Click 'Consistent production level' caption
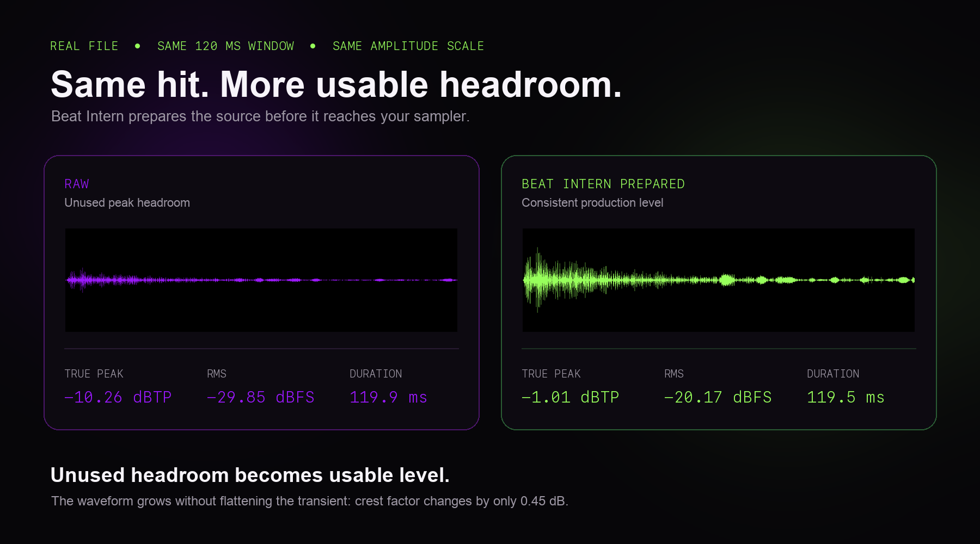Screen dimensions: 980x544 (x=592, y=203)
